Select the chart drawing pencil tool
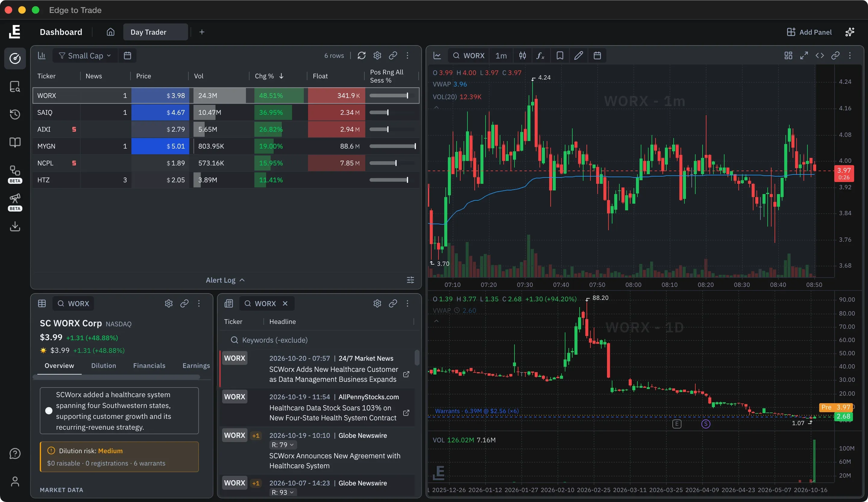 click(x=578, y=55)
